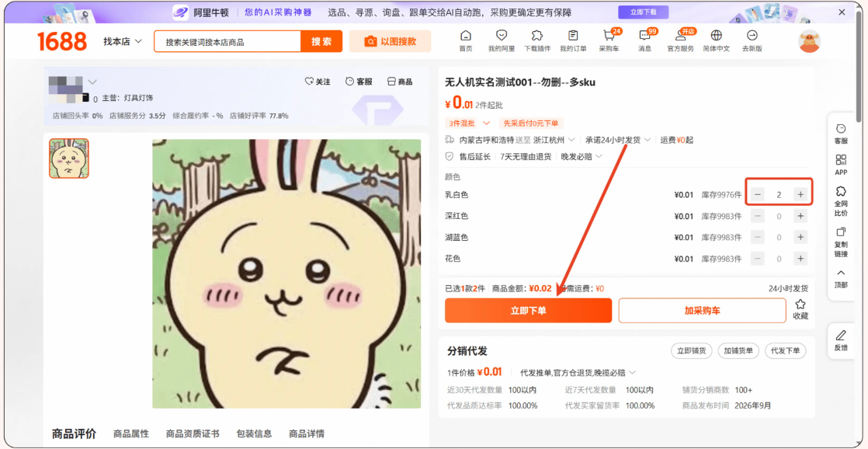Viewport: 868px width, 449px height.
Task: Increase quantity for 乳白色
Action: pos(800,195)
